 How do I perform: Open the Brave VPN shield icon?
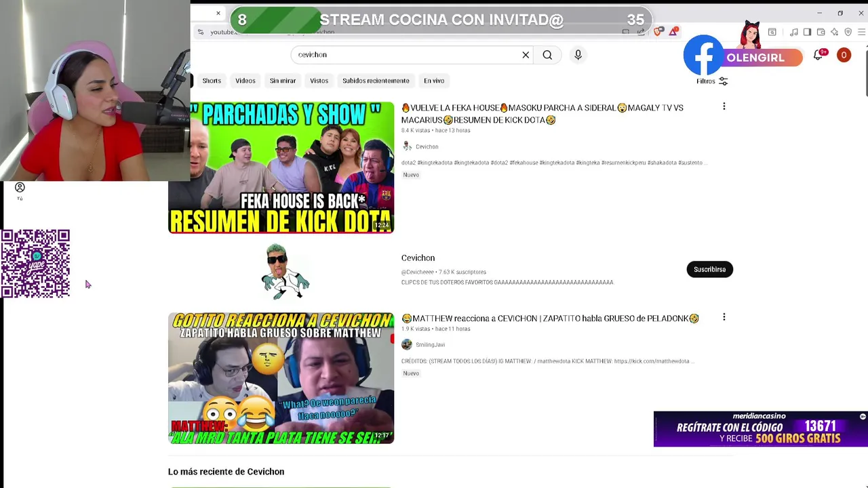pos(848,32)
